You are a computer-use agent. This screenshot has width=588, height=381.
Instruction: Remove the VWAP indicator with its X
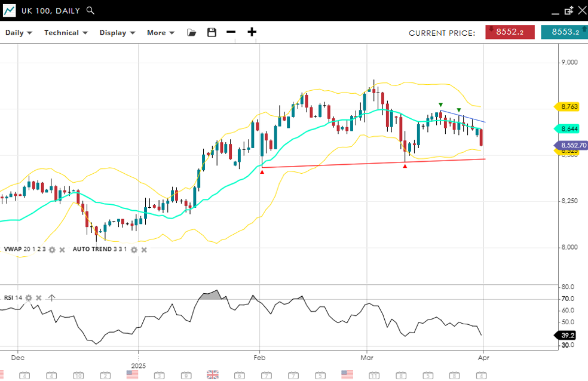pyautogui.click(x=62, y=250)
